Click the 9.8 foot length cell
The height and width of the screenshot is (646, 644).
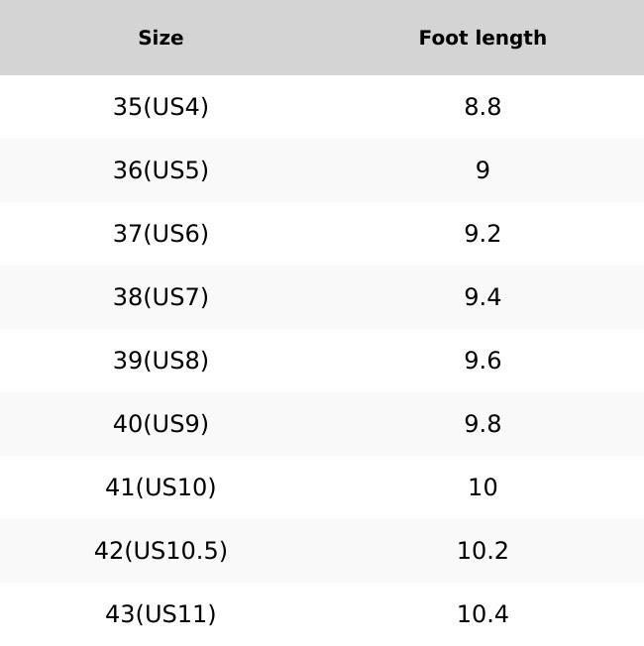(483, 424)
